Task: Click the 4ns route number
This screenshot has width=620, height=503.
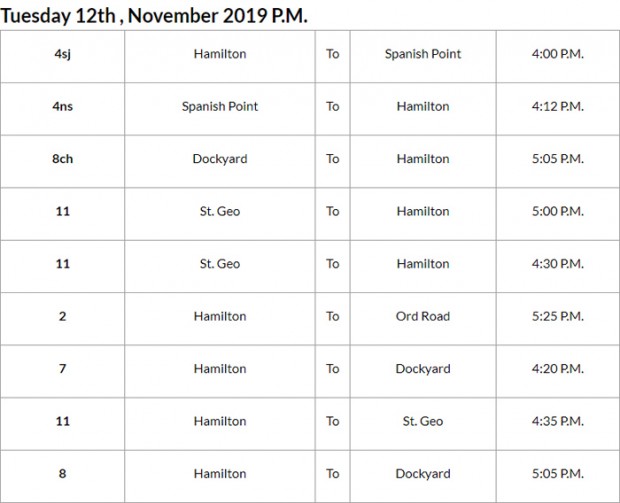Action: 62,106
